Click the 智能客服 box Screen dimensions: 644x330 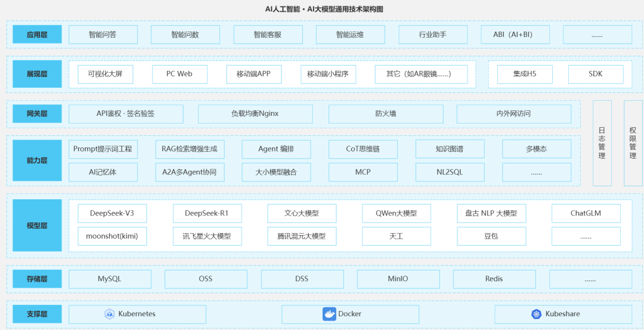[268, 35]
